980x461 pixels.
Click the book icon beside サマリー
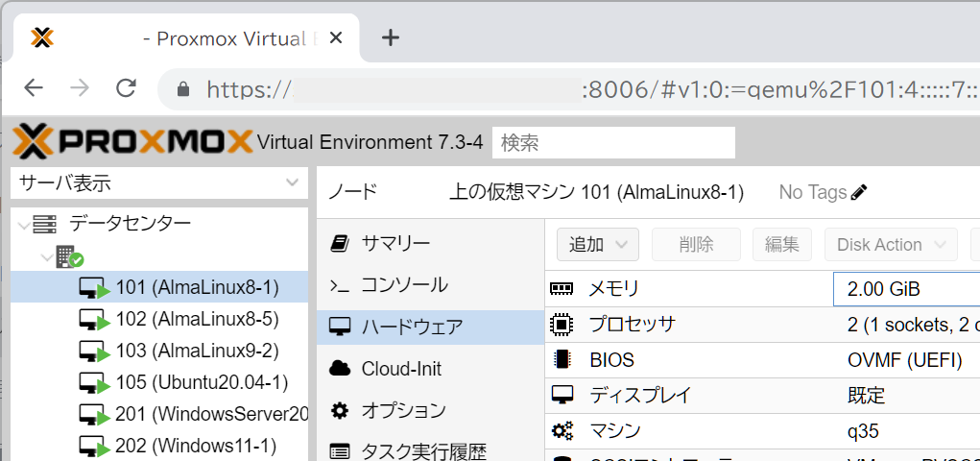[340, 243]
